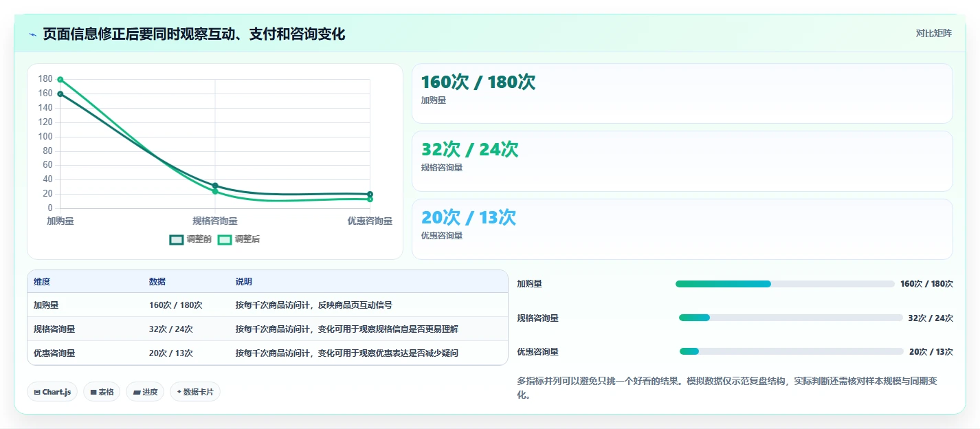Click the 32次 / 24次 value after the progress bar
The width and height of the screenshot is (980, 429).
click(931, 318)
